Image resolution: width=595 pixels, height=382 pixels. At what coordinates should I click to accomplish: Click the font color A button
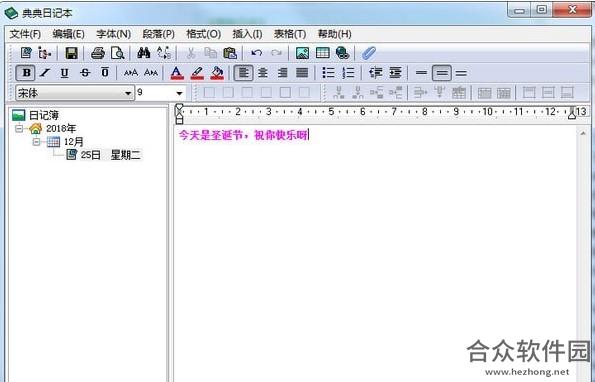tap(177, 73)
